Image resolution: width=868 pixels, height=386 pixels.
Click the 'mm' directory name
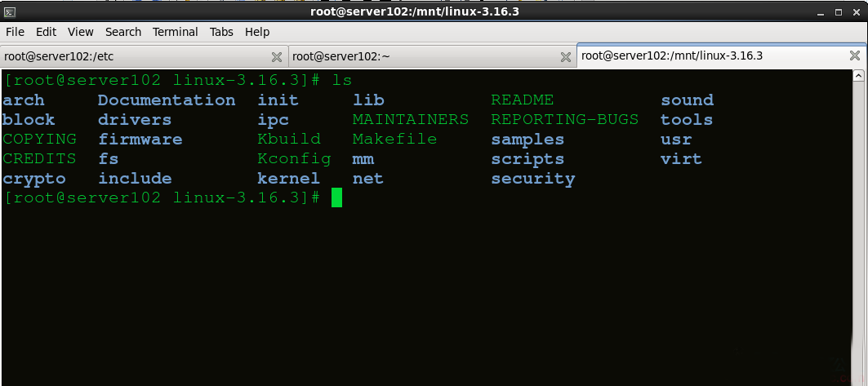pyautogui.click(x=363, y=159)
